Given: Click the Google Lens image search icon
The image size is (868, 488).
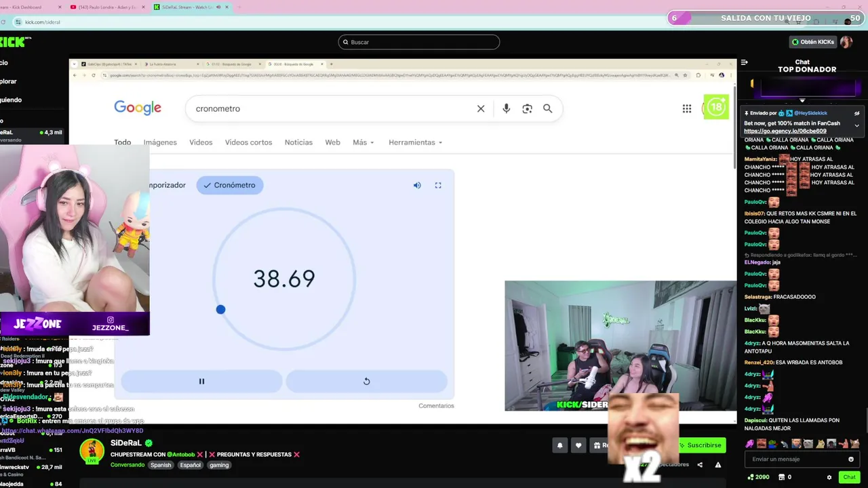Looking at the screenshot, I should (527, 108).
